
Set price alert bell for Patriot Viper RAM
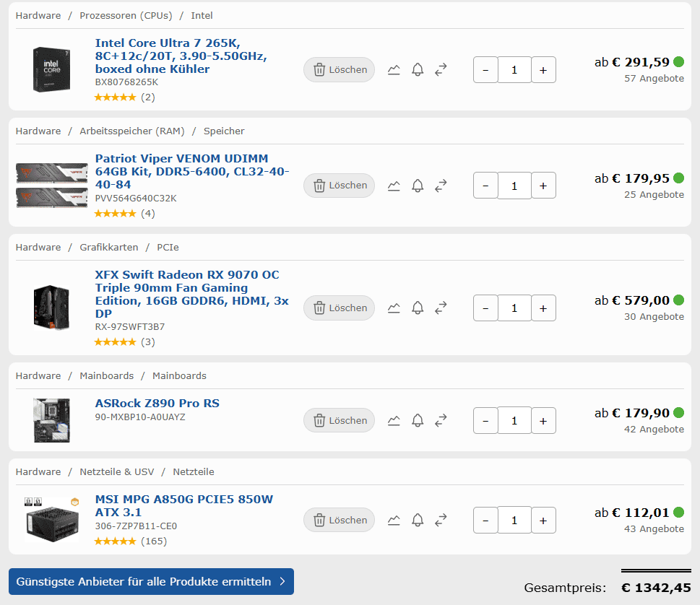point(418,186)
